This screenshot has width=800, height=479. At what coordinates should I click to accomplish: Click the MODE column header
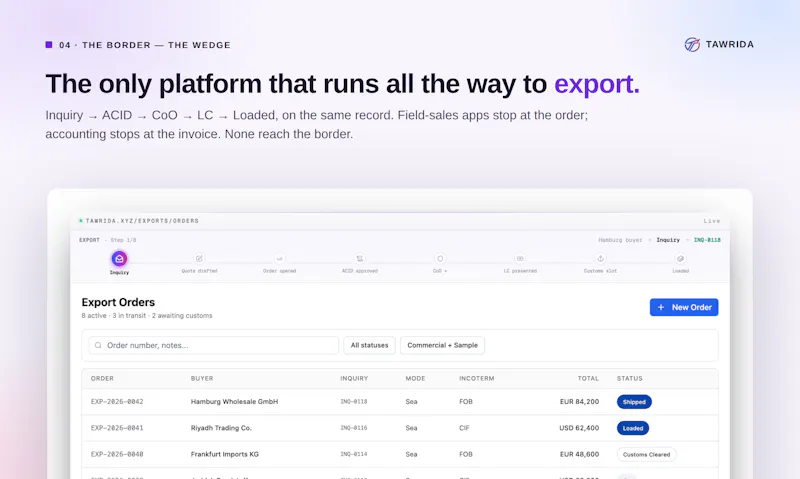click(x=415, y=379)
